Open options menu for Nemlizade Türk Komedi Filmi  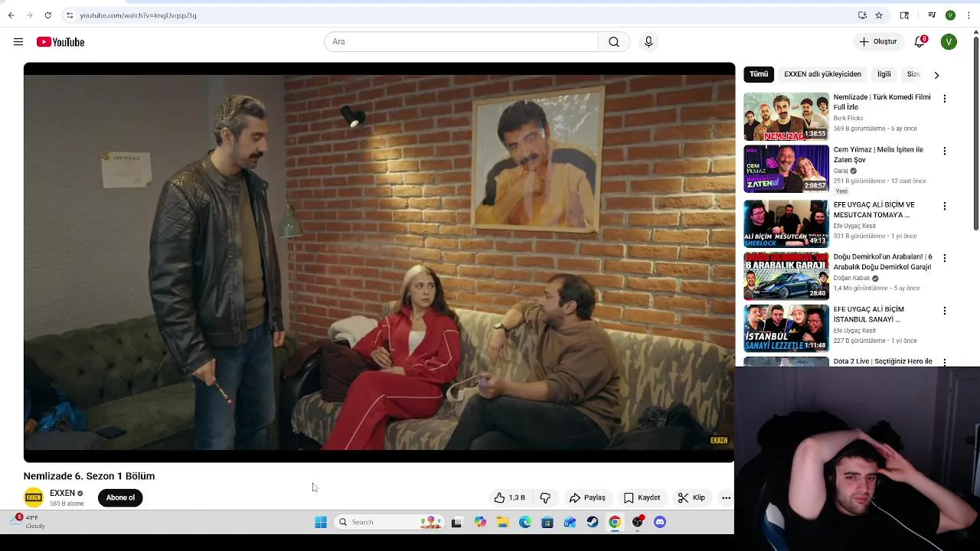coord(944,99)
